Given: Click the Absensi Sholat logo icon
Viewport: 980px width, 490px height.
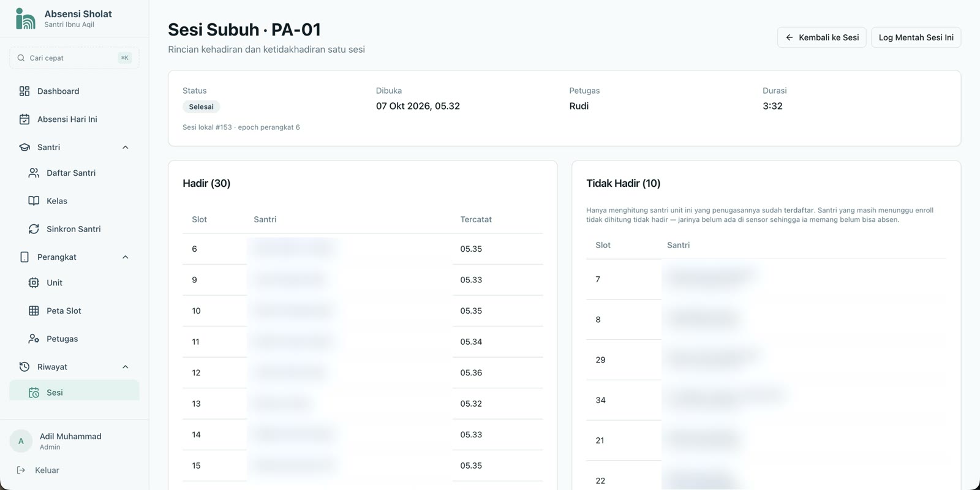Looking at the screenshot, I should [x=25, y=18].
